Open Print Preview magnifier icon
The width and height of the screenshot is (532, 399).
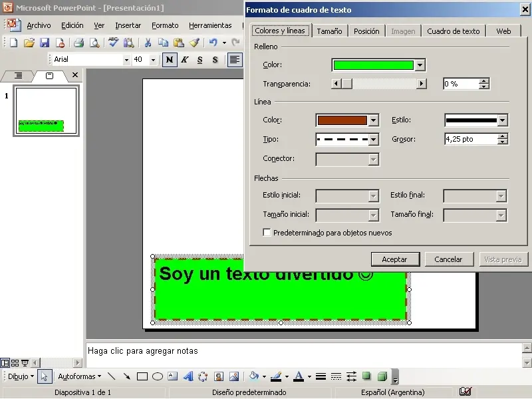click(94, 43)
